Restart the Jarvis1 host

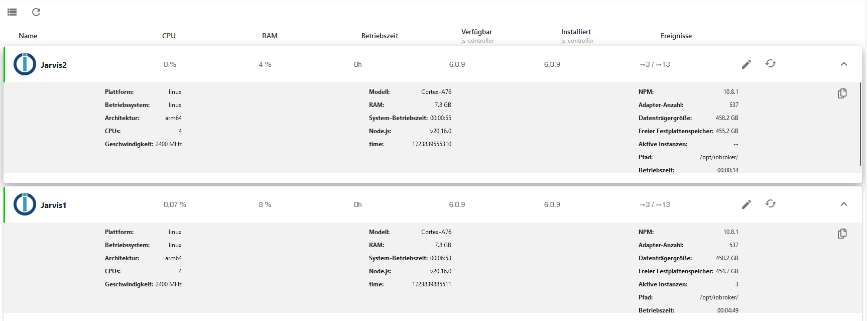(771, 204)
